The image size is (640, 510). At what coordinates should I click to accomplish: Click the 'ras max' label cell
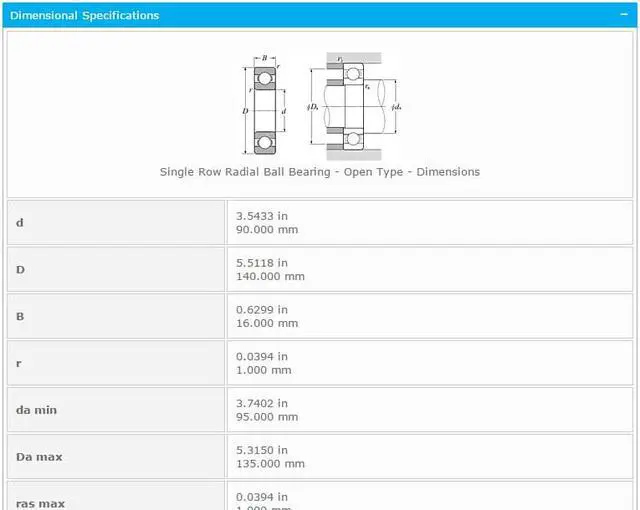[116, 496]
